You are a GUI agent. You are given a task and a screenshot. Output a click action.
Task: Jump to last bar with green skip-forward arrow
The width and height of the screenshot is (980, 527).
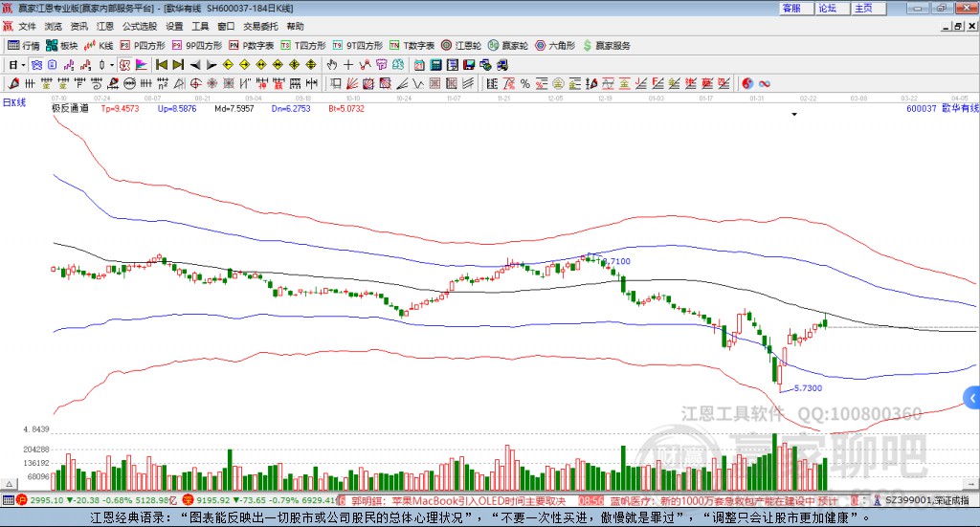[178, 65]
